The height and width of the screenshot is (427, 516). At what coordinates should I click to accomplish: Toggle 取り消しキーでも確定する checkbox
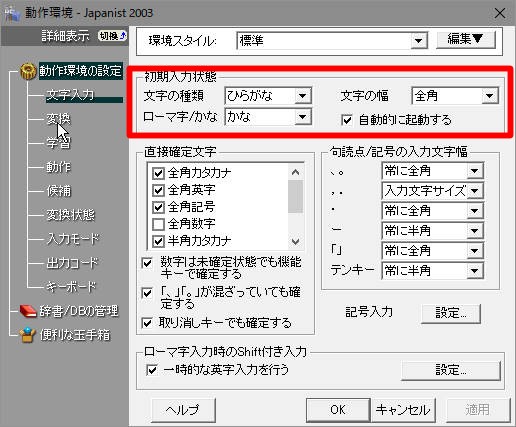(147, 323)
